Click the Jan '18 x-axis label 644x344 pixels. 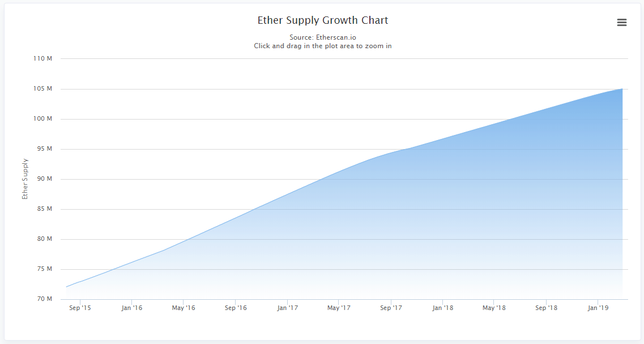pyautogui.click(x=443, y=308)
